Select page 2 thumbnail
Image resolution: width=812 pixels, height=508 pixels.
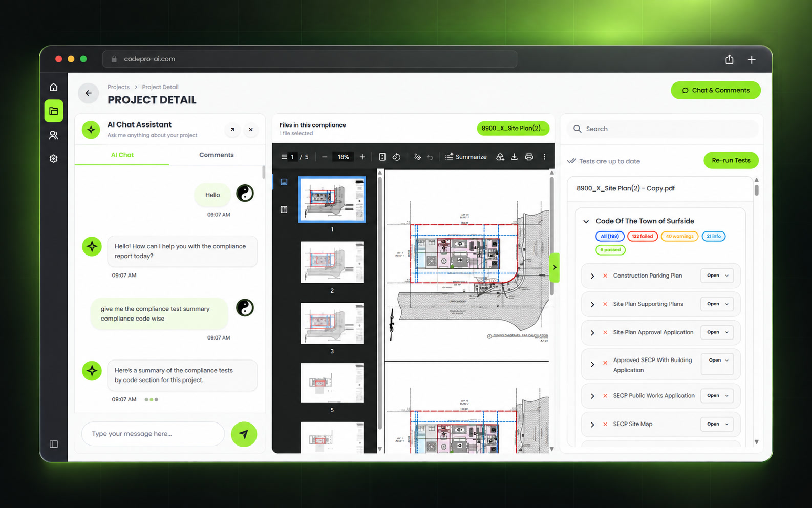coord(332,262)
